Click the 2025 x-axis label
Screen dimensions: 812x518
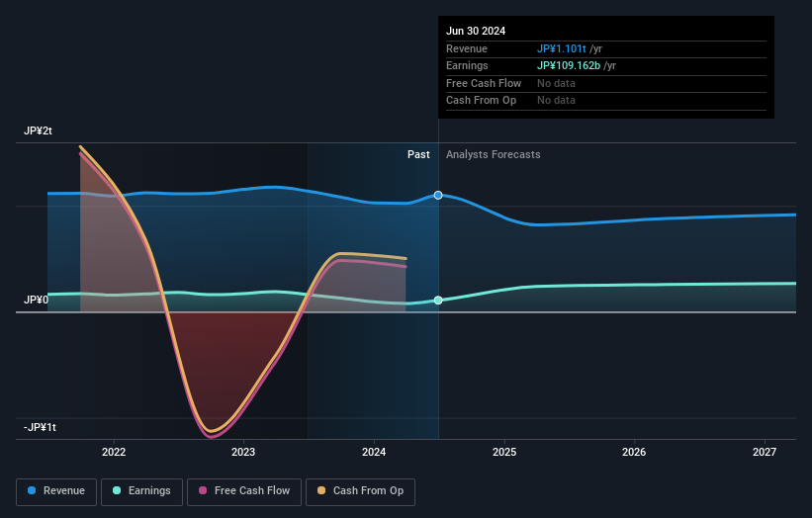click(x=504, y=452)
